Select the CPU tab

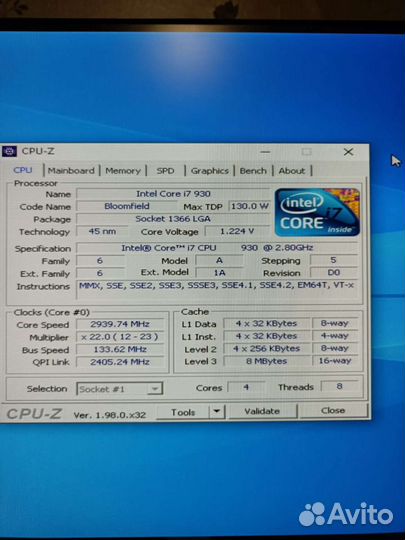pyautogui.click(x=23, y=170)
